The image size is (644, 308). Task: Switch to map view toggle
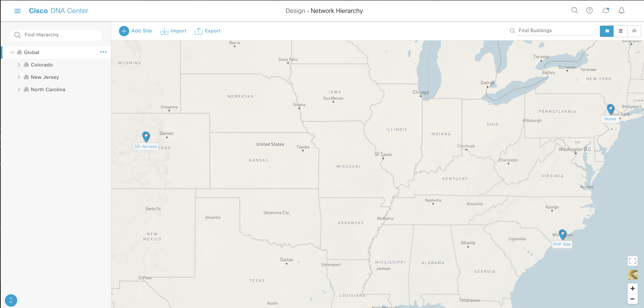[607, 31]
